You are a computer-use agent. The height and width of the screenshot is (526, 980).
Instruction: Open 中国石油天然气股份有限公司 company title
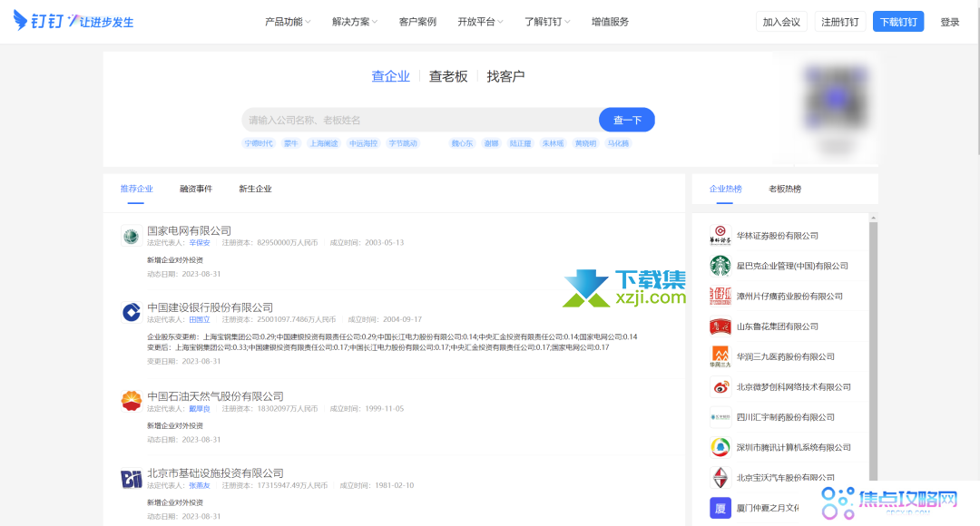(215, 396)
